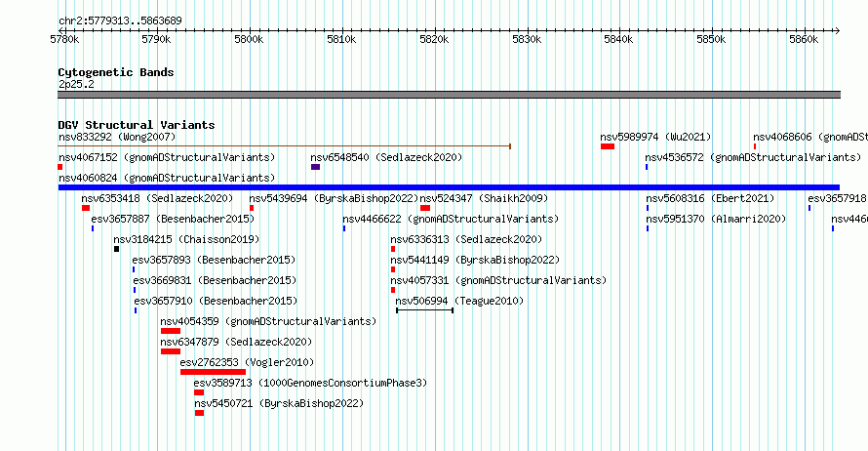
Task: Click the 5810k ruler tick label
Action: (341, 40)
